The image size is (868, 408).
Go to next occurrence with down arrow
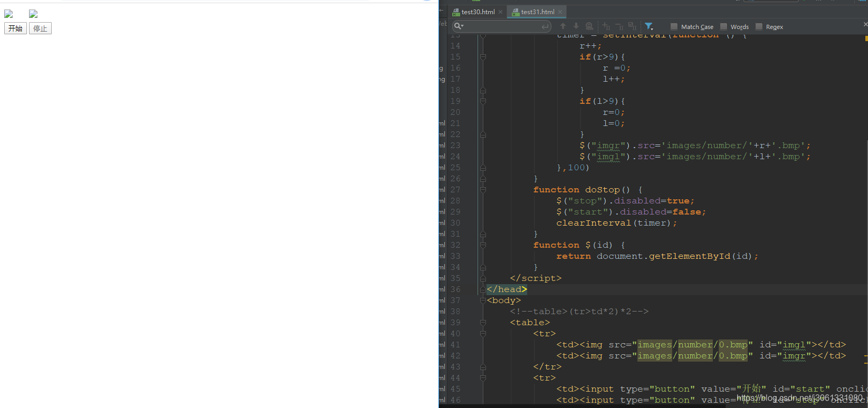576,26
